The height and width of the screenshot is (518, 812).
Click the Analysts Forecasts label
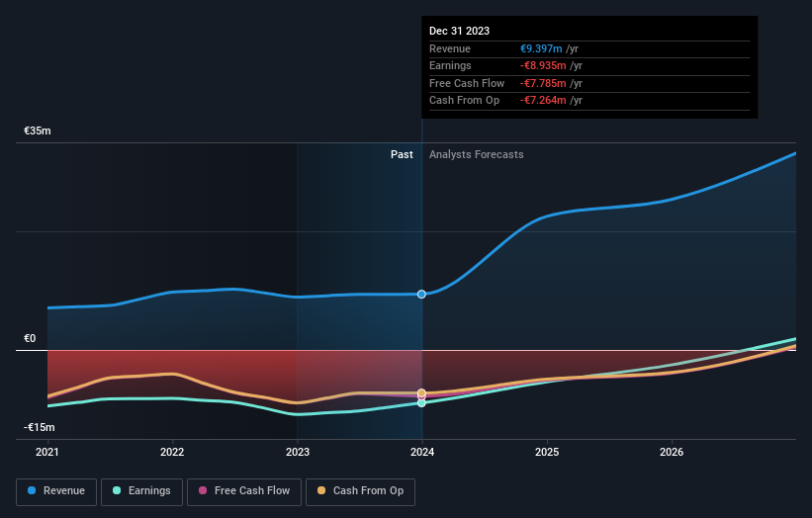(x=476, y=155)
